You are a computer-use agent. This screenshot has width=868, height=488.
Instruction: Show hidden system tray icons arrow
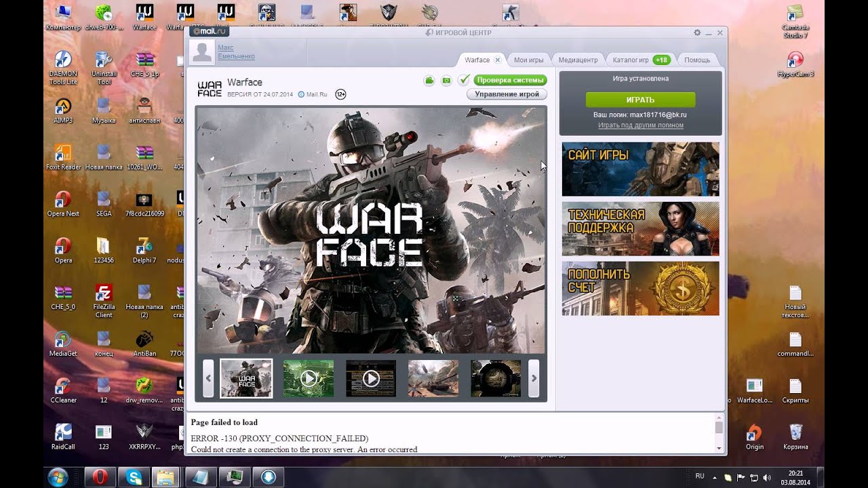tap(714, 478)
